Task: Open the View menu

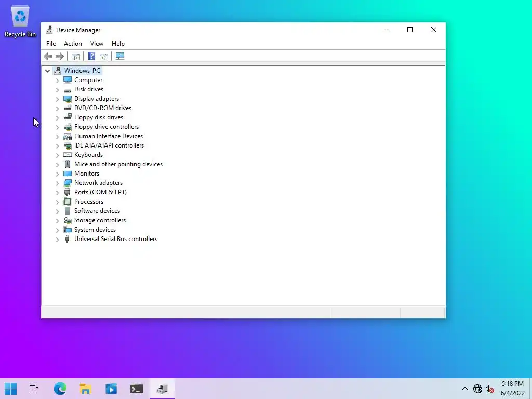Action: tap(97, 44)
